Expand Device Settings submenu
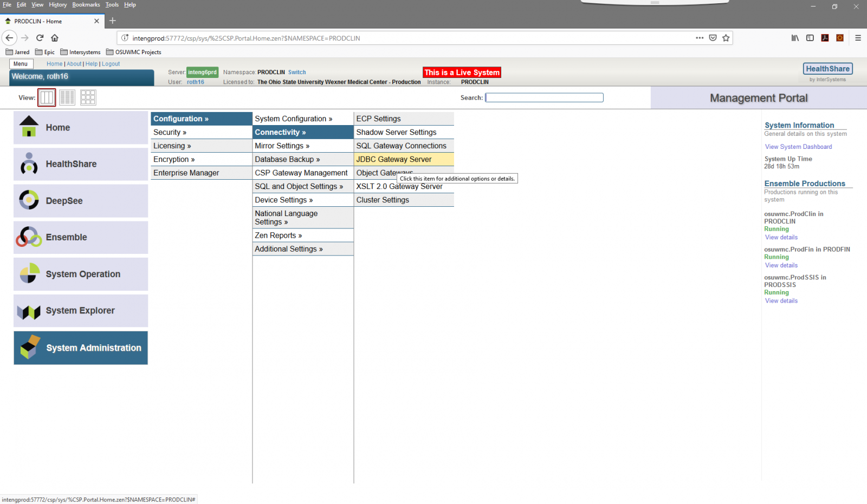Screen dimensions: 867x504 [303, 200]
